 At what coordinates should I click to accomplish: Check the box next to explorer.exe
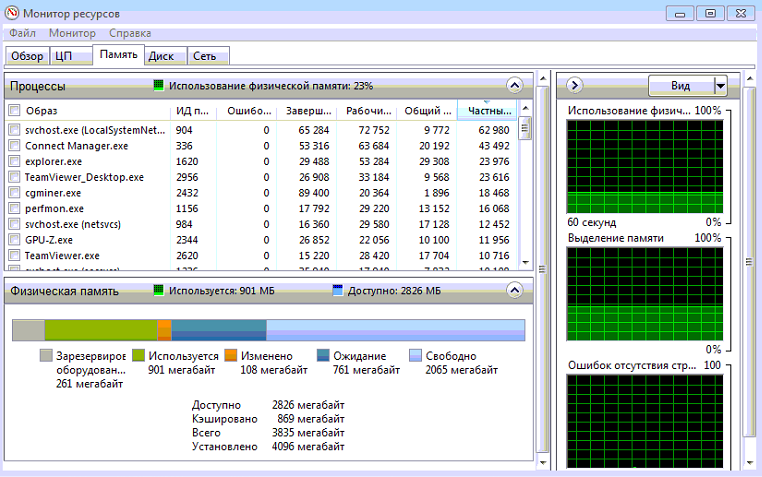(x=14, y=161)
